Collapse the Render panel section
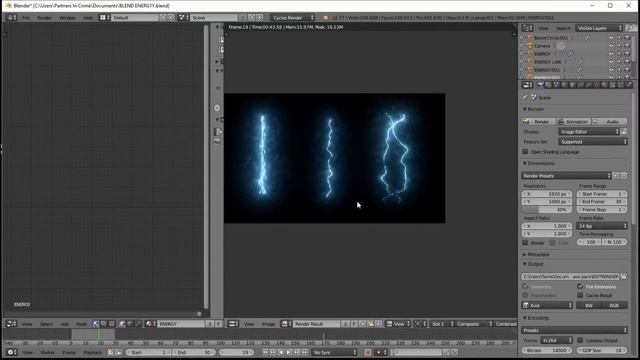The width and height of the screenshot is (640, 360). [x=525, y=109]
